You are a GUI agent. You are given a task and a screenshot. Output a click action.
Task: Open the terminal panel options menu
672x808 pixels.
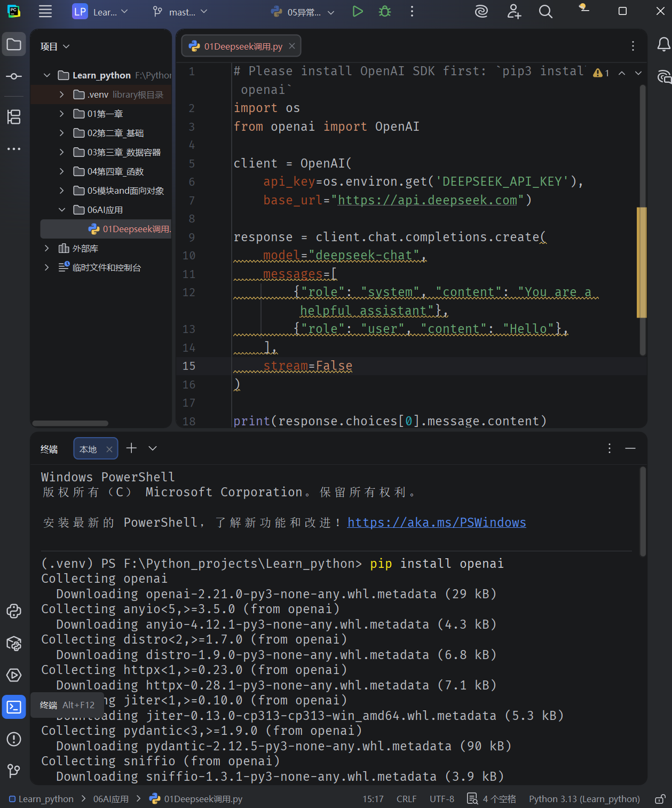pyautogui.click(x=609, y=448)
